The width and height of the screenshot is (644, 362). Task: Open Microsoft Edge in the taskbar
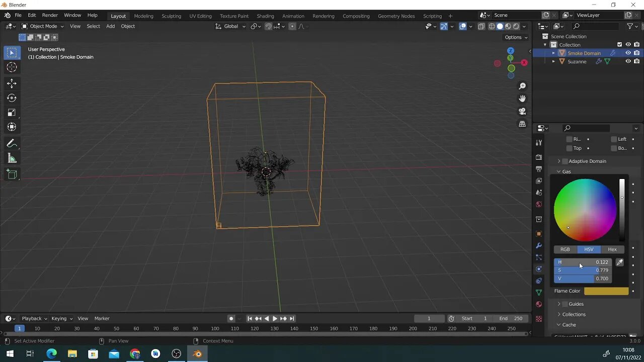pos(52,354)
